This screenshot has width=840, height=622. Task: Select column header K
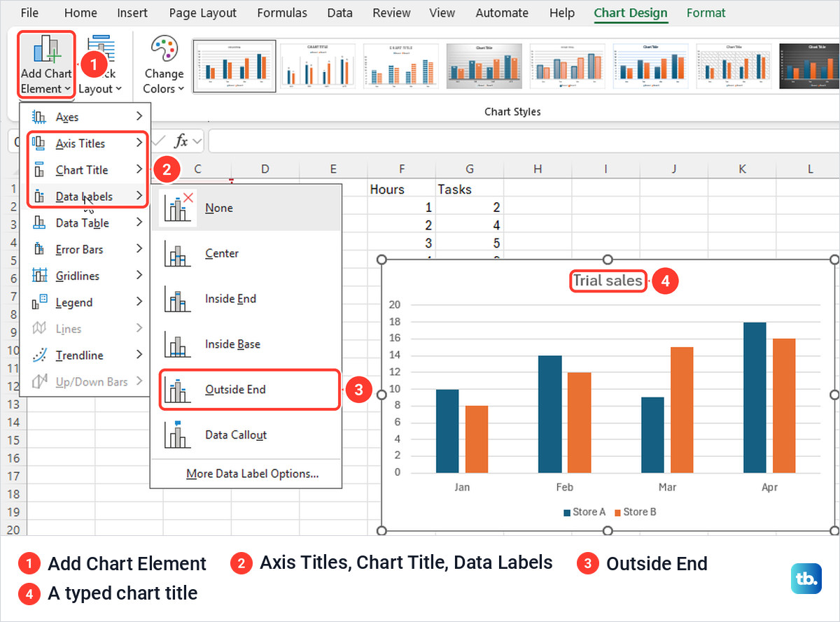[x=742, y=169]
